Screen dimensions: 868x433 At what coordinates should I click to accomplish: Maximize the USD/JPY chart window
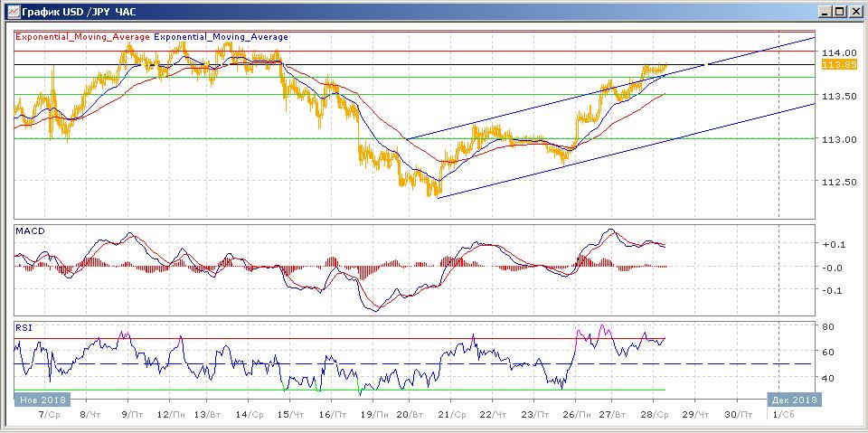(x=838, y=11)
